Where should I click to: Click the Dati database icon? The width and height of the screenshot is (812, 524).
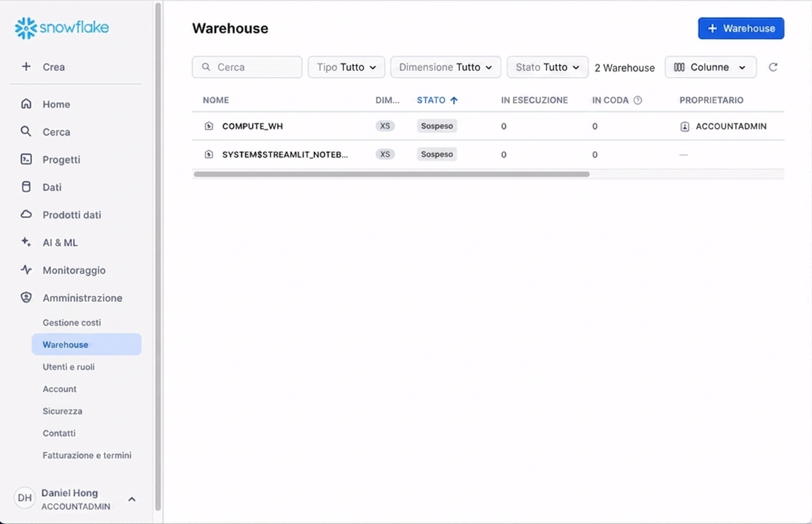coord(26,186)
